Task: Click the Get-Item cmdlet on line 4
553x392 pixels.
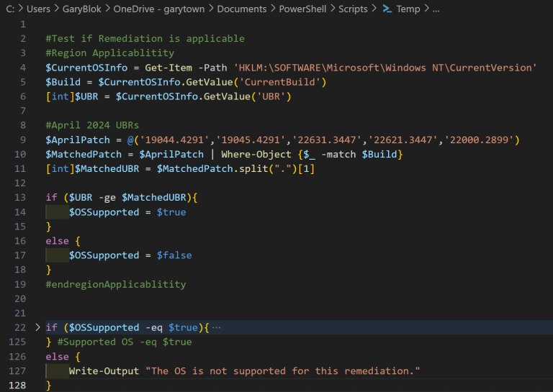Action: point(168,68)
